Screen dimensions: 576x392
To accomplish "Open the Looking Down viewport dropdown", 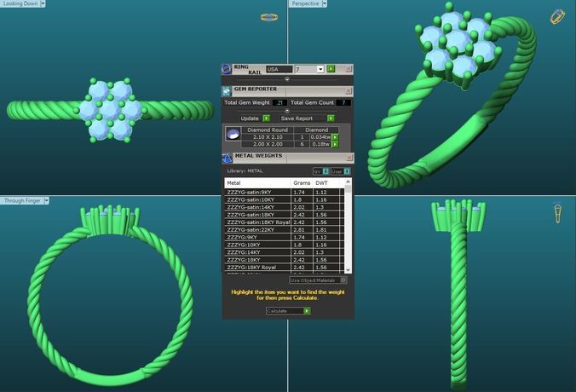I will (x=43, y=3).
